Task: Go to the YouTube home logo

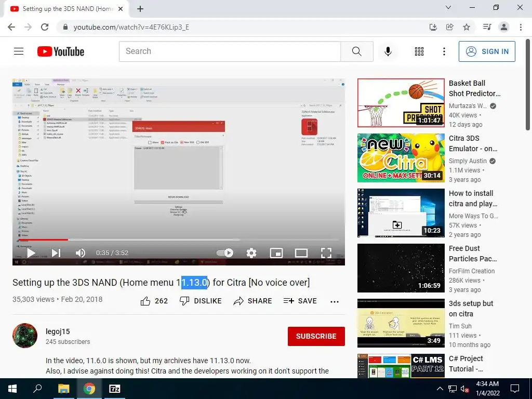Action: tap(61, 51)
